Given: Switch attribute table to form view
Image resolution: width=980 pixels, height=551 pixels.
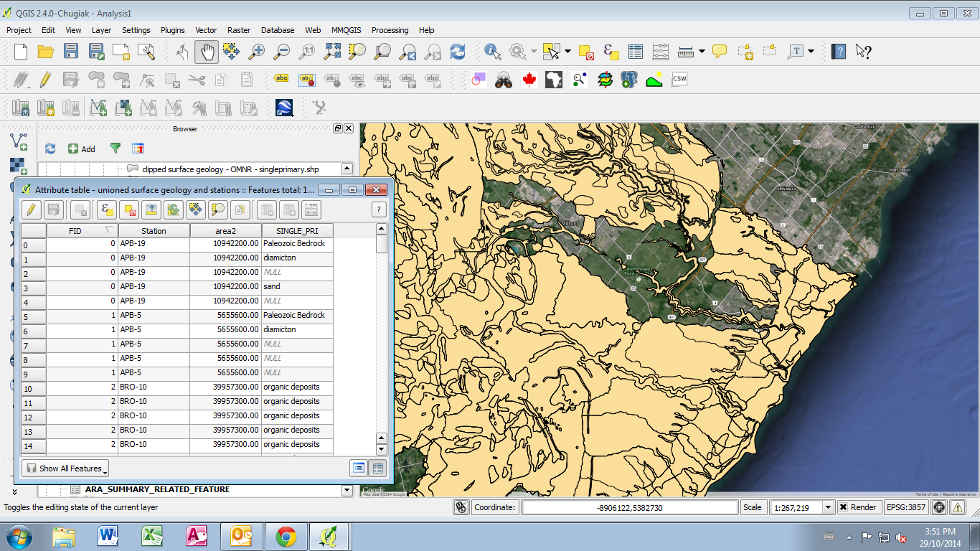Looking at the screenshot, I should click(359, 468).
